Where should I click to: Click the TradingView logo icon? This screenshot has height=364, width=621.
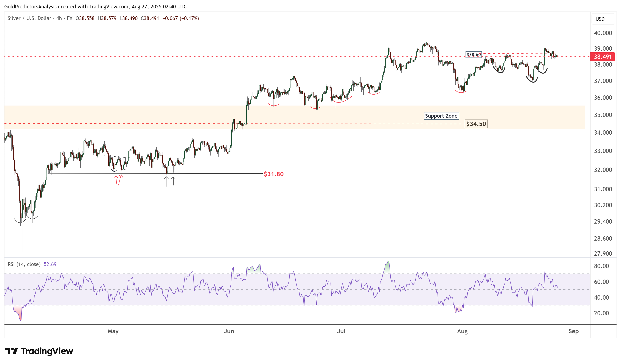pyautogui.click(x=11, y=351)
